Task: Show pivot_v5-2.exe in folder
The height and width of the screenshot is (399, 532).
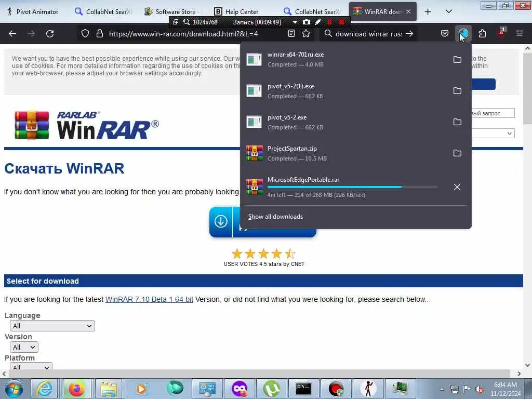Action: (457, 122)
